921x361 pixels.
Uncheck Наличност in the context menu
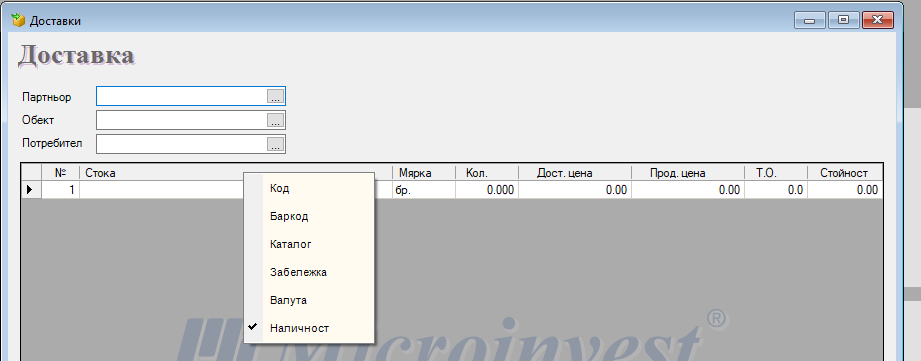pos(309,328)
